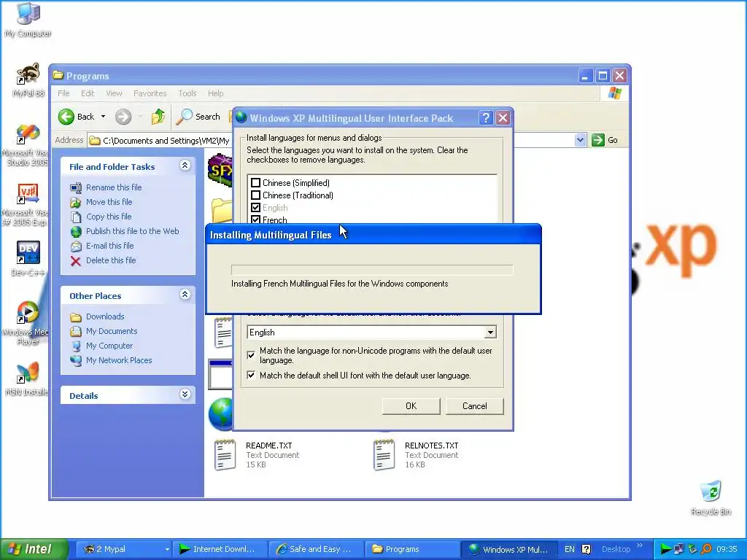This screenshot has width=747, height=560.
Task: Open address bar dropdown arrow
Action: (580, 140)
